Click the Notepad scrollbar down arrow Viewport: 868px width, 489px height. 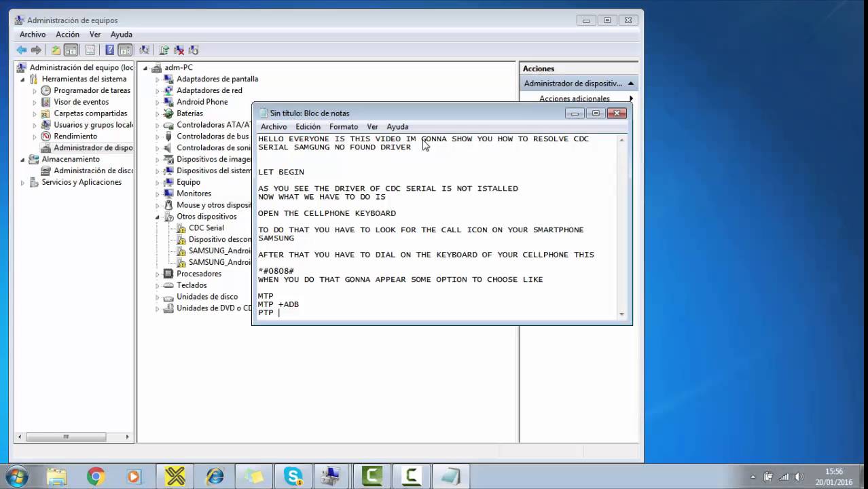click(621, 314)
